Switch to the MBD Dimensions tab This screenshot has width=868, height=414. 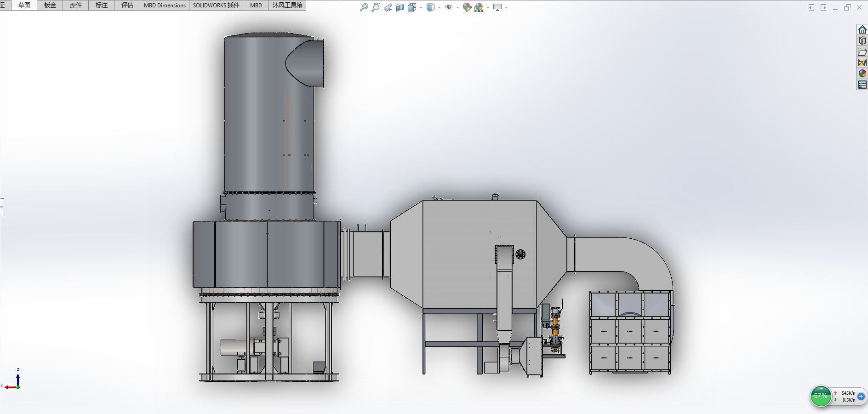(165, 6)
